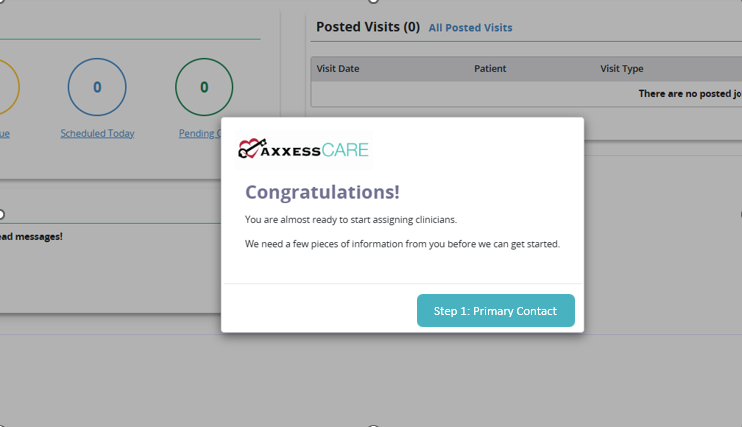Click the partially visible yellow count circle
The width and height of the screenshot is (742, 427).
pos(9,87)
